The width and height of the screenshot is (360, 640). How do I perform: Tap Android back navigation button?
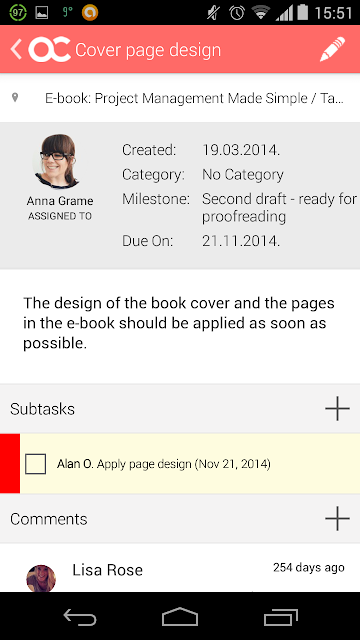(x=80, y=617)
